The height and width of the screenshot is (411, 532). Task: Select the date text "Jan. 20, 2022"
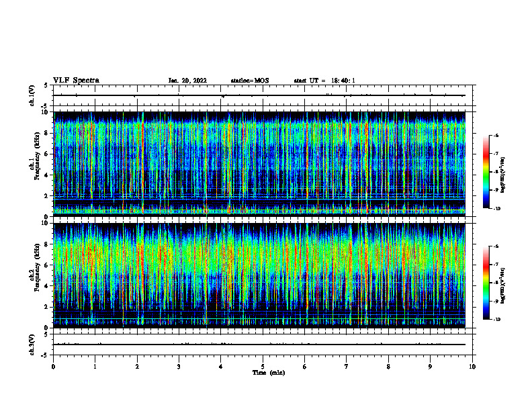(x=187, y=81)
